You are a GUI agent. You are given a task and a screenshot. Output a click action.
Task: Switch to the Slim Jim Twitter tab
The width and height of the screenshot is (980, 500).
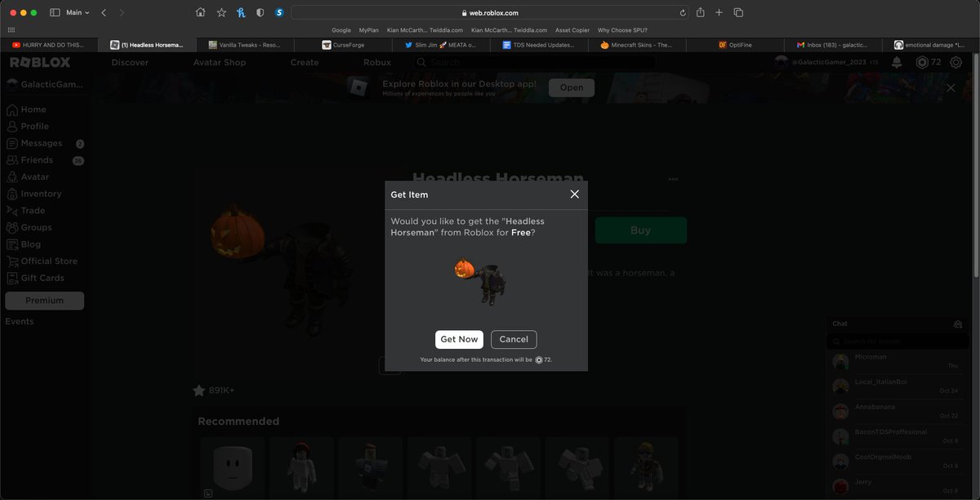441,45
